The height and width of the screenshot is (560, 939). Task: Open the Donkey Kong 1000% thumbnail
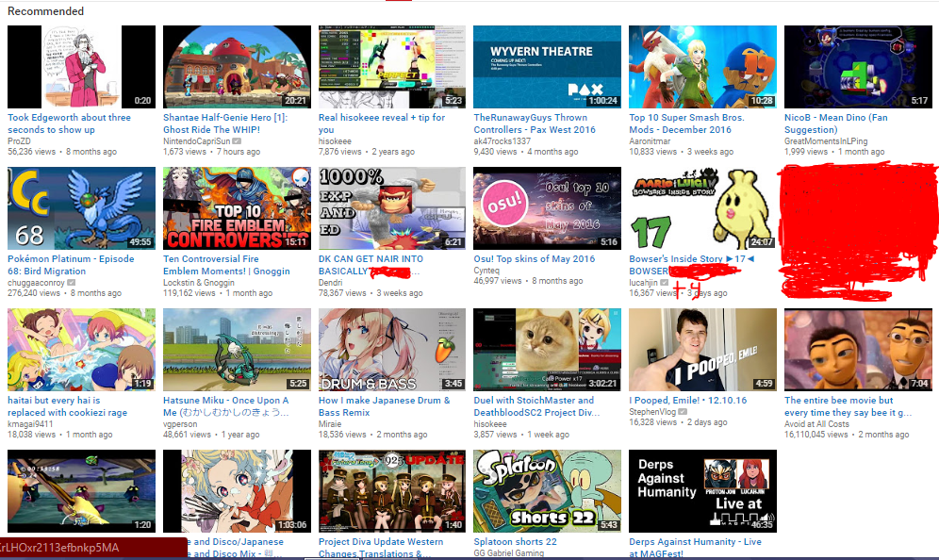coord(392,207)
